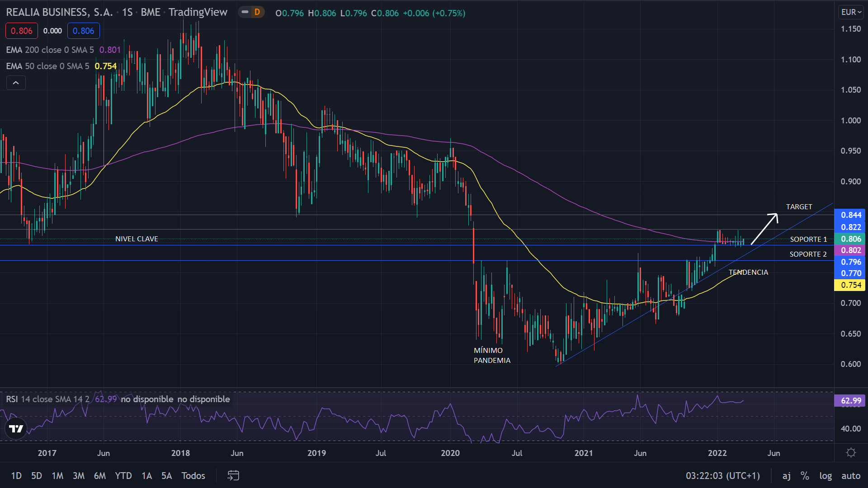Toggle percent scale mode
This screenshot has width=868, height=488.
[x=805, y=475]
